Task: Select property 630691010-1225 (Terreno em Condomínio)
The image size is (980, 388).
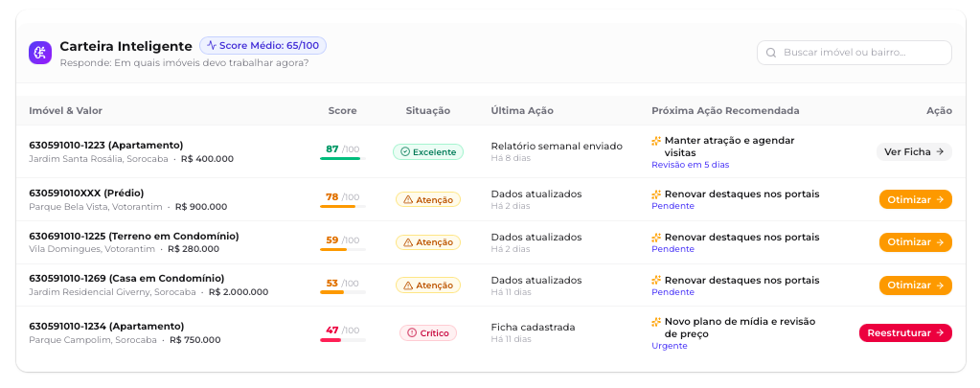Action: coord(134,237)
